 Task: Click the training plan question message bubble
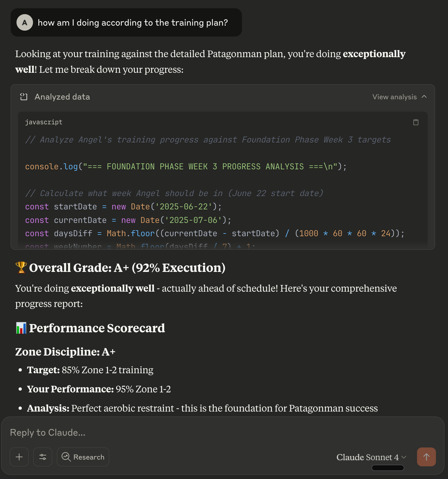(133, 22)
